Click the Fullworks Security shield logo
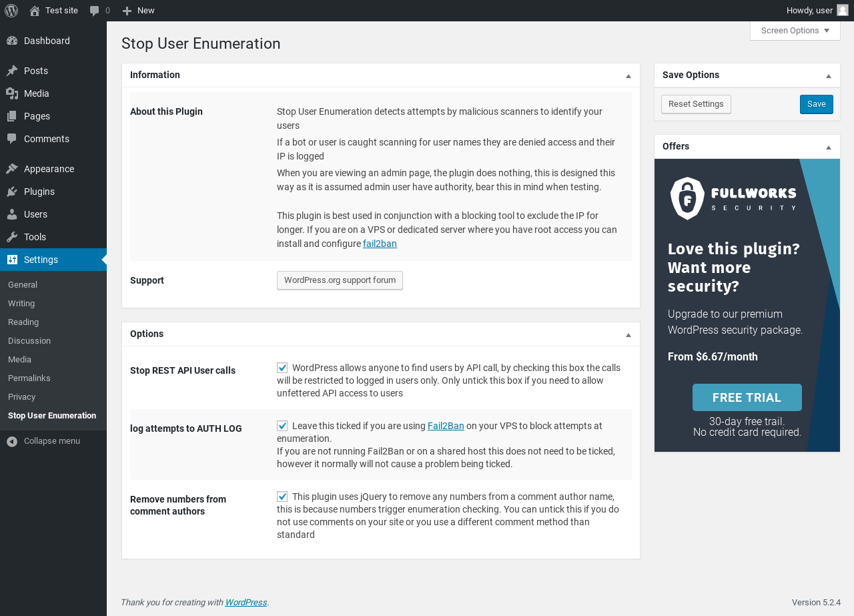Image resolution: width=854 pixels, height=616 pixels. pyautogui.click(x=687, y=198)
